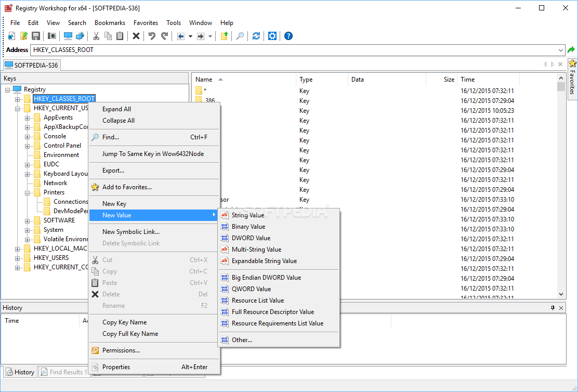Click the Paste clipboard toolbar icon
Viewport: 578px width, 392px height.
tap(120, 36)
